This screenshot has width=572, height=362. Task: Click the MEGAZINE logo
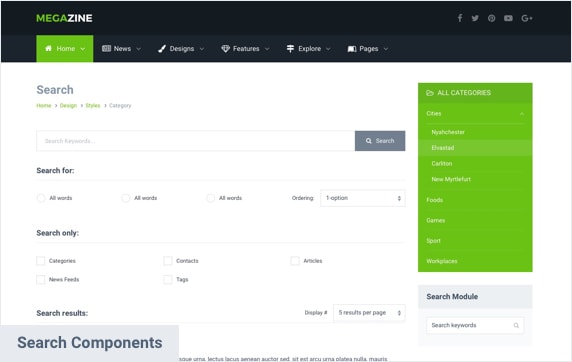(64, 18)
